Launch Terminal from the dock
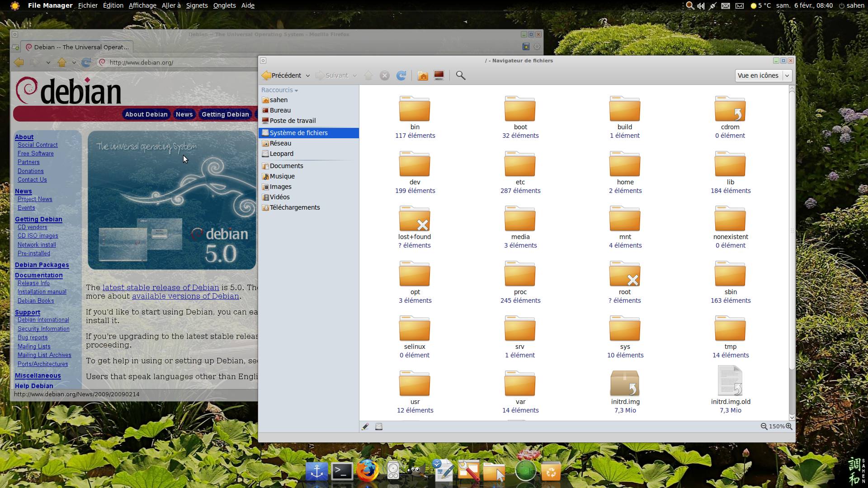 tap(342, 471)
